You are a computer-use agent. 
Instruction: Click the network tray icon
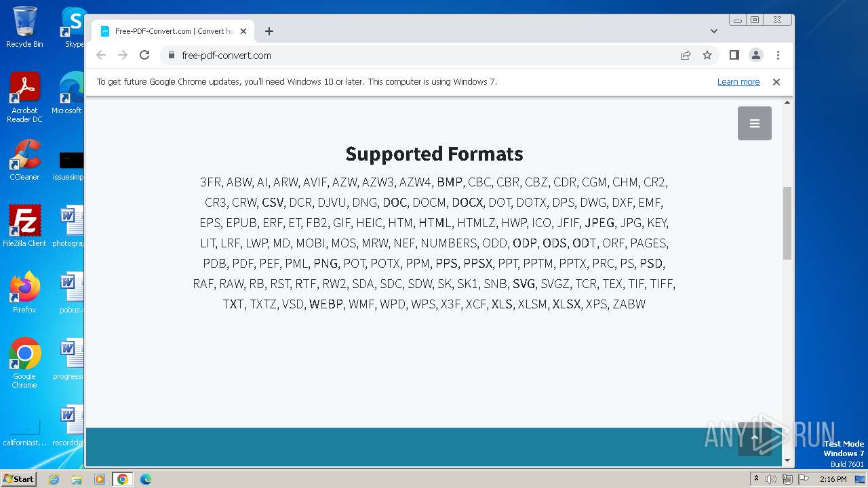click(x=787, y=479)
